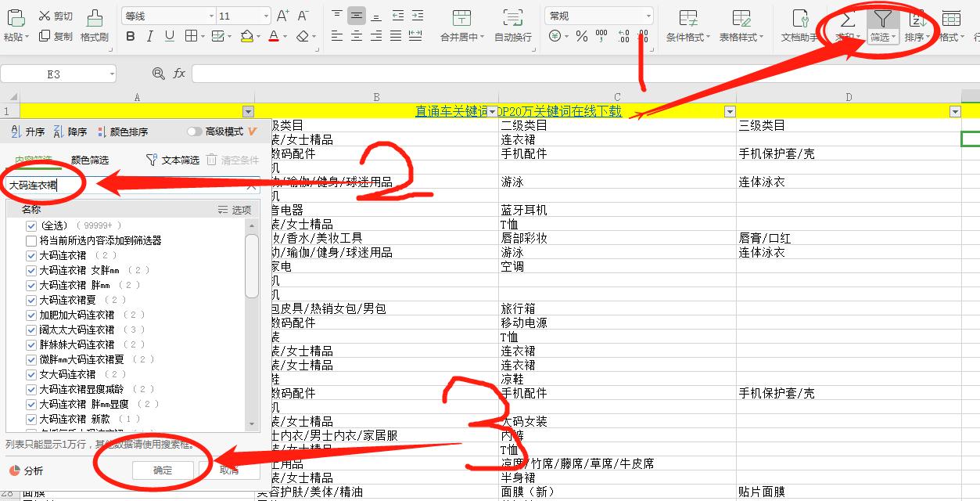Apply wrap text with 自动换行 icon
The image size is (980, 501).
pyautogui.click(x=515, y=23)
